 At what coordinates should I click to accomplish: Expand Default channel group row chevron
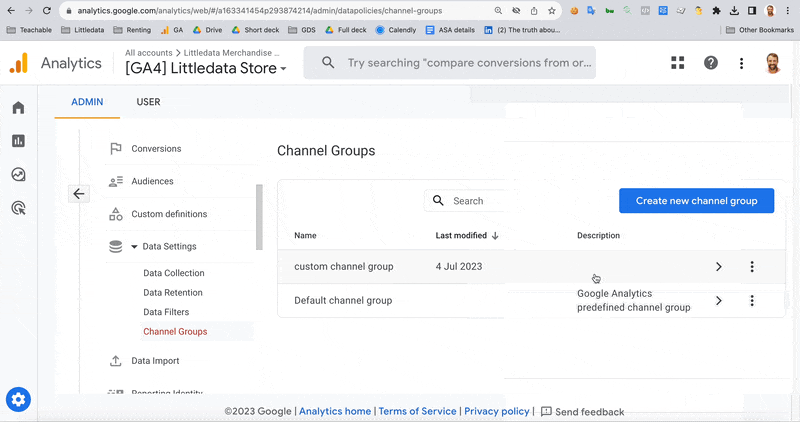click(x=718, y=301)
